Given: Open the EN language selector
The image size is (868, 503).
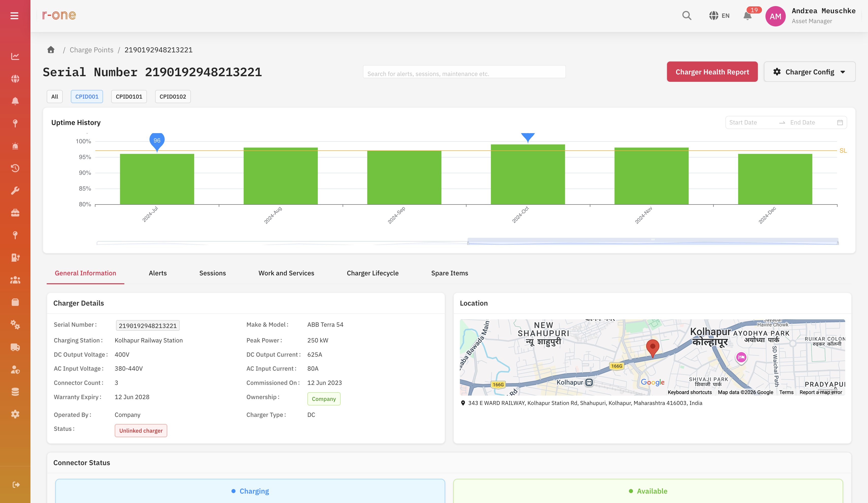Looking at the screenshot, I should tap(719, 15).
